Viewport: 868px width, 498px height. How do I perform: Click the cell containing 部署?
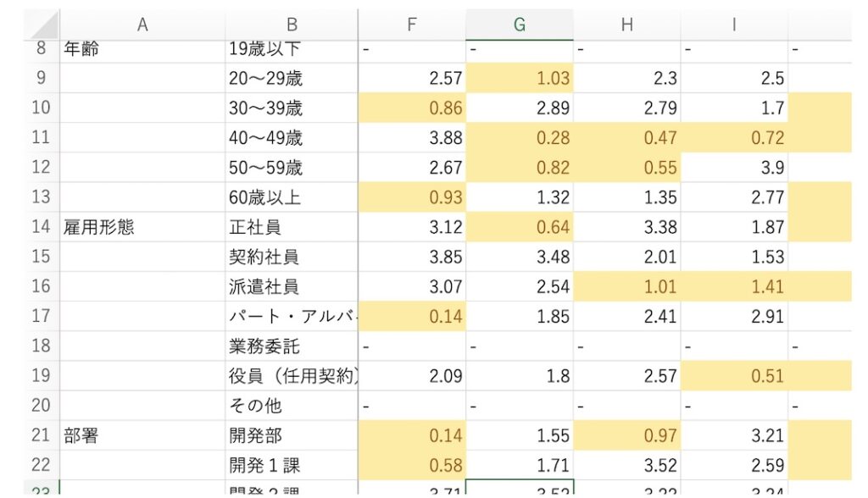[142, 434]
